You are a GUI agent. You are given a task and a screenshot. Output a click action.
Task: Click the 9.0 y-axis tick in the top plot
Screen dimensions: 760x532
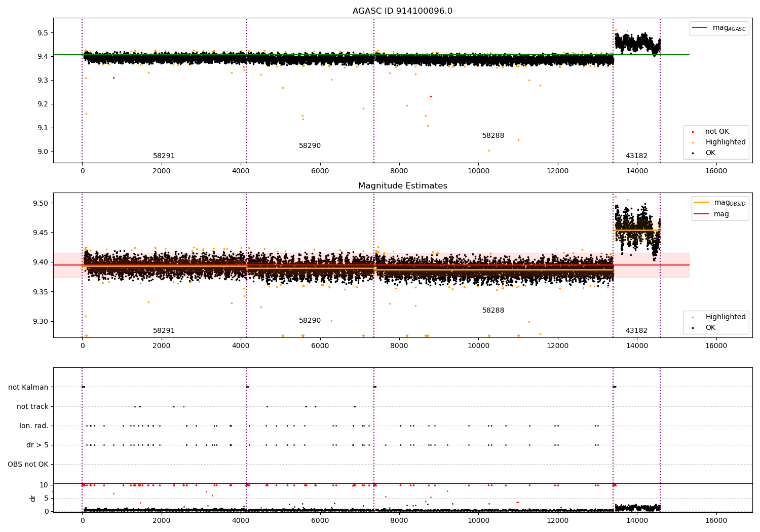click(x=43, y=152)
